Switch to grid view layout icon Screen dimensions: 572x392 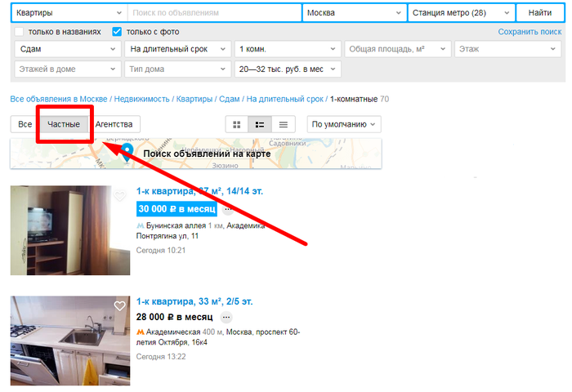coord(237,125)
